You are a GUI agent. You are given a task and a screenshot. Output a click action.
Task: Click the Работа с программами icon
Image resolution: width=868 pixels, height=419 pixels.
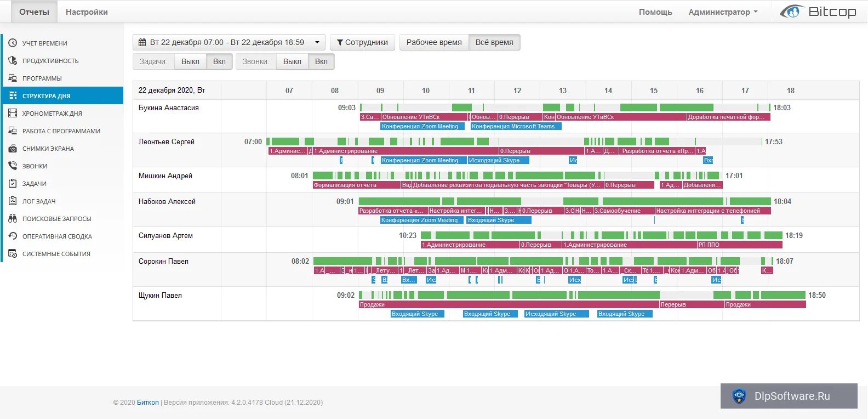[x=13, y=131]
